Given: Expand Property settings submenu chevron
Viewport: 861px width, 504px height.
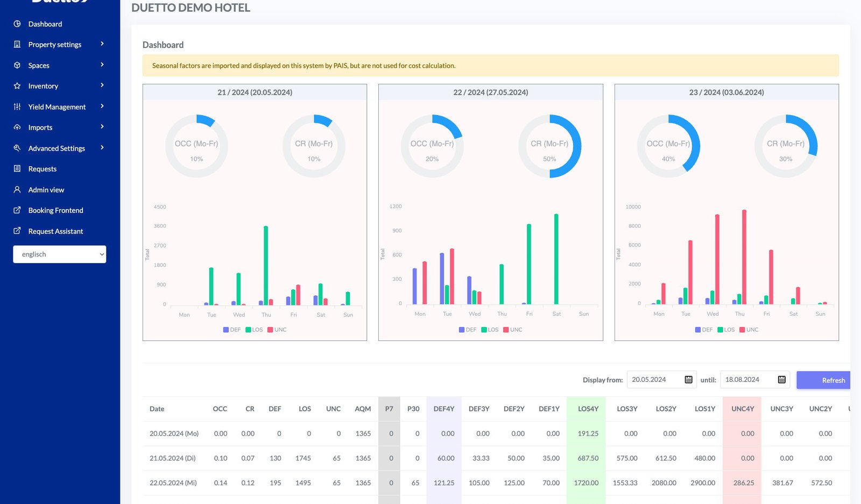Looking at the screenshot, I should click(x=102, y=44).
